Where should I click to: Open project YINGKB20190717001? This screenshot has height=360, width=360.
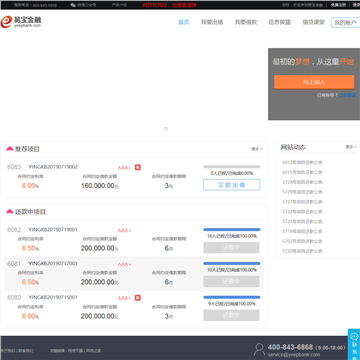point(53,263)
